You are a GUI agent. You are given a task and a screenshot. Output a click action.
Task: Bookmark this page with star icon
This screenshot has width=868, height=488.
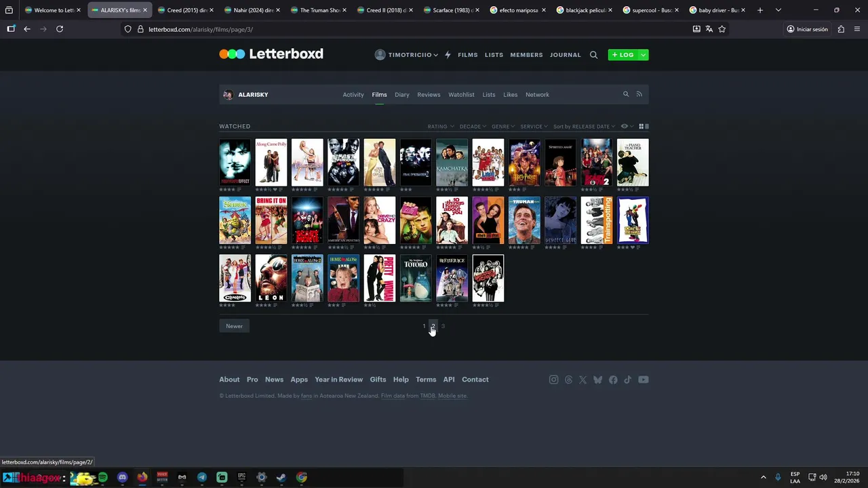pos(722,29)
